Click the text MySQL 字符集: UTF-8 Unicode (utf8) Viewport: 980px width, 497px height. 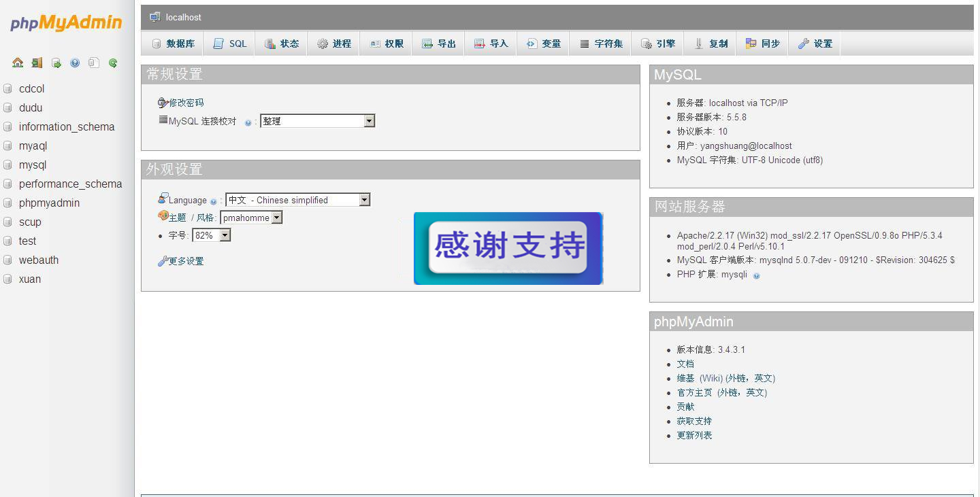(x=749, y=160)
